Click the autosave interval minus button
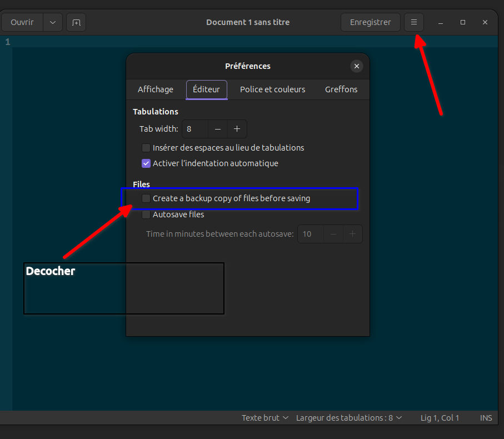 pos(333,234)
